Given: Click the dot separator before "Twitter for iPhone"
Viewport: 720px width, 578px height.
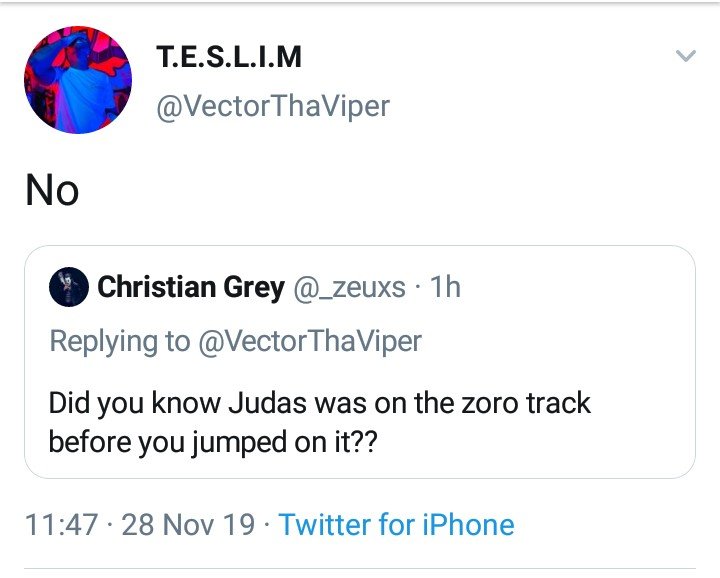Looking at the screenshot, I should click(267, 525).
